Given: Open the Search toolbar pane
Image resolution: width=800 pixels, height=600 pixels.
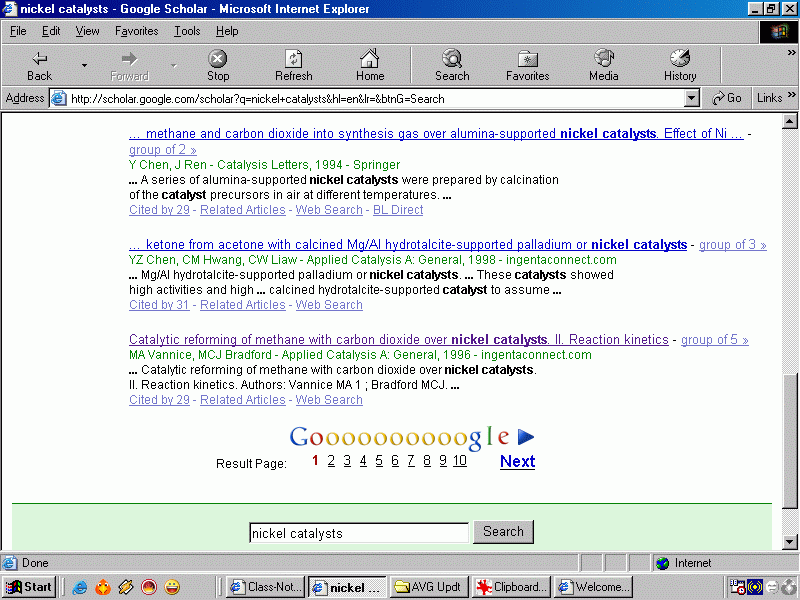Looking at the screenshot, I should pos(452,66).
